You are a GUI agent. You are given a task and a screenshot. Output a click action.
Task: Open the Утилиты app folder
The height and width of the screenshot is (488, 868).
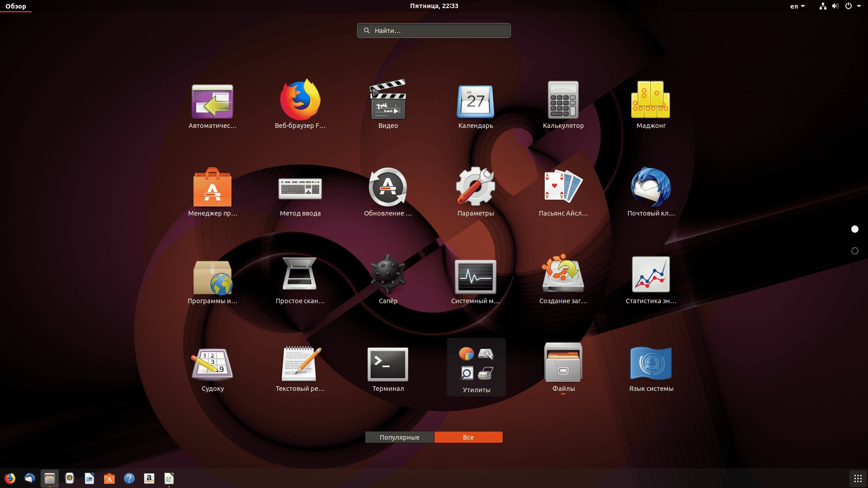(x=476, y=367)
